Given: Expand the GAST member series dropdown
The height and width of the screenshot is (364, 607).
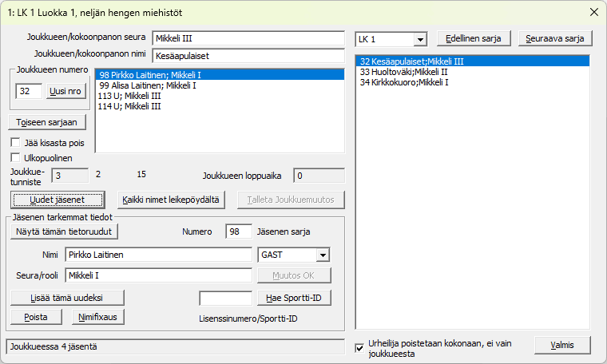Looking at the screenshot, I should pyautogui.click(x=323, y=255).
